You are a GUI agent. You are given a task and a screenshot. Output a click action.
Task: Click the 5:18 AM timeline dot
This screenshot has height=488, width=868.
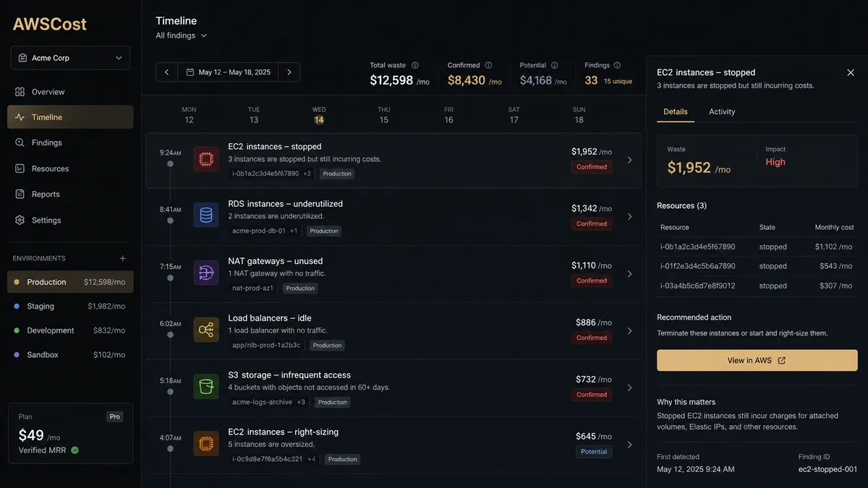pos(170,391)
